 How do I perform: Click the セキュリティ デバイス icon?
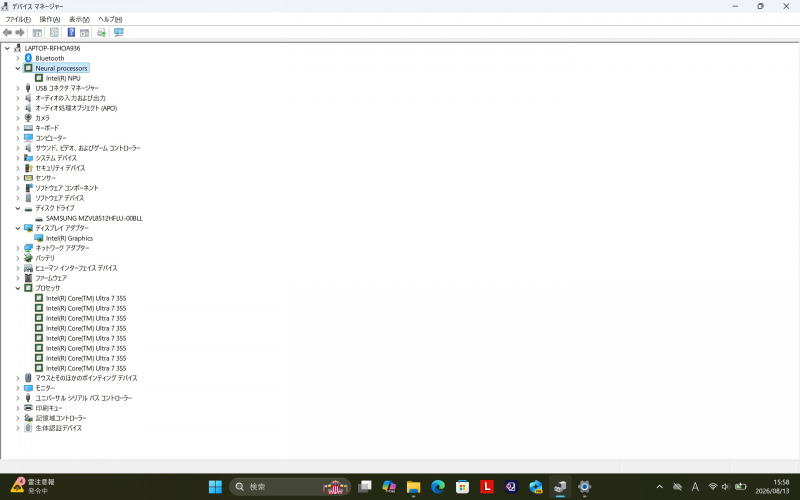(x=28, y=168)
